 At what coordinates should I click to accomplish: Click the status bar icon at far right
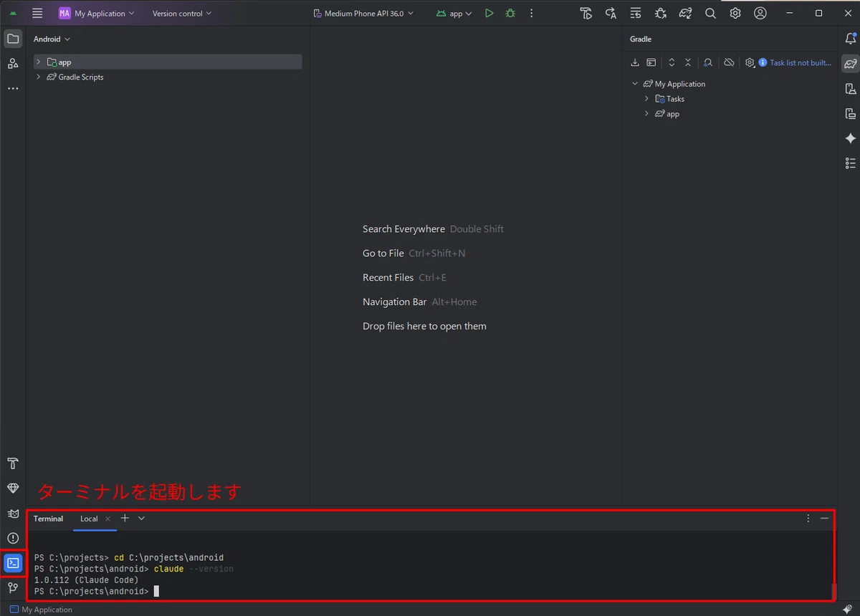[848, 610]
